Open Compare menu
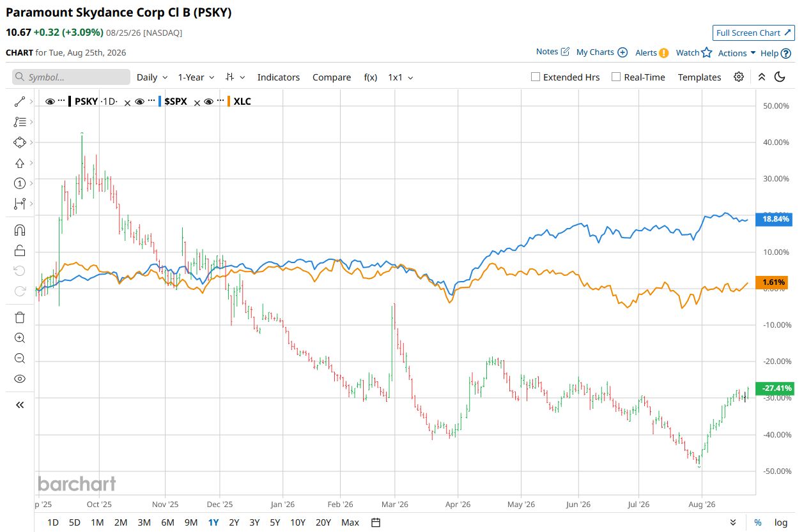The image size is (804, 532). [332, 77]
